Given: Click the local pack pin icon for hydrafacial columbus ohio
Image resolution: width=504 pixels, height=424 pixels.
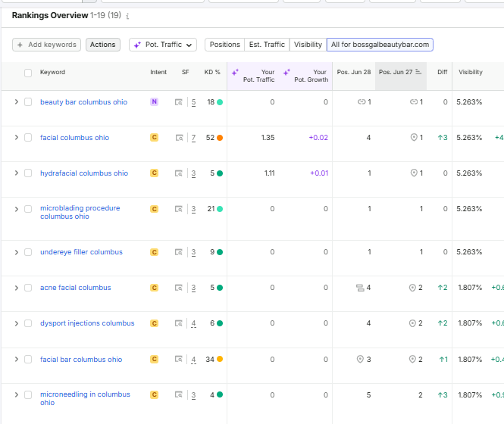Looking at the screenshot, I should click(x=414, y=173).
